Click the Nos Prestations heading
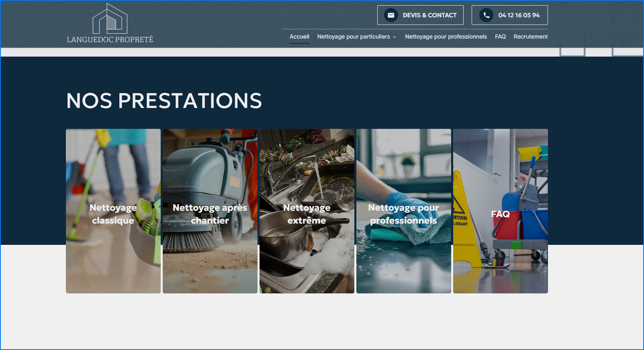Screen dimensions: 644x350 pos(164,101)
